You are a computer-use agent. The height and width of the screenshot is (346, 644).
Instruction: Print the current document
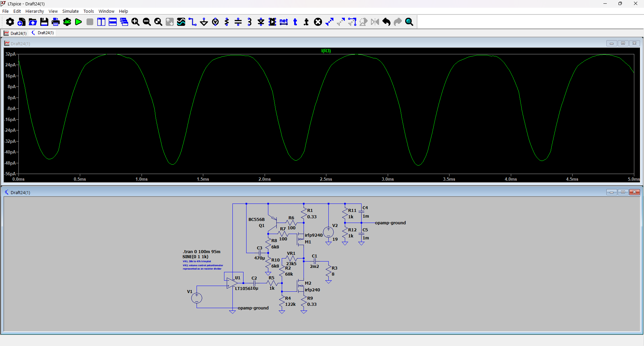(56, 22)
